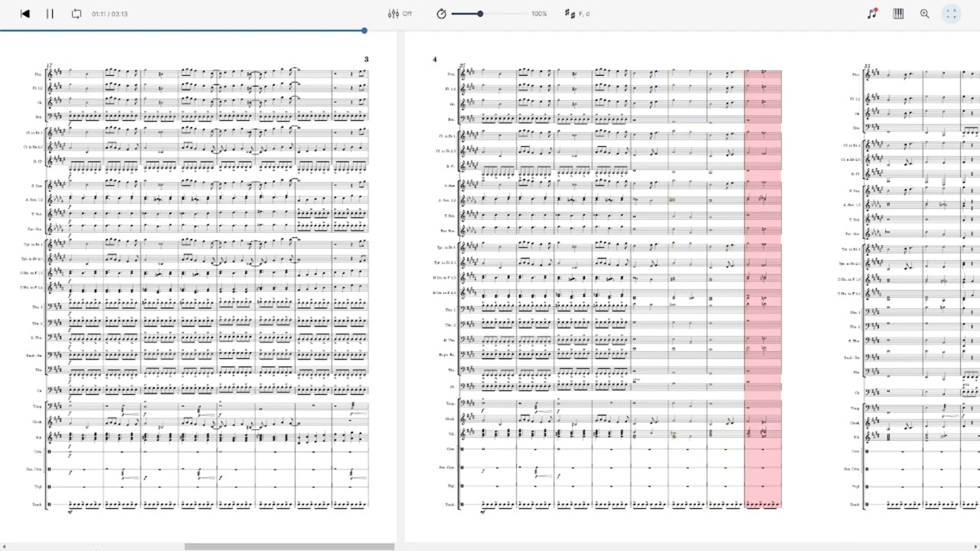This screenshot has height=551, width=980.
Task: Click the highlighted red measure on page 4
Action: click(x=763, y=289)
